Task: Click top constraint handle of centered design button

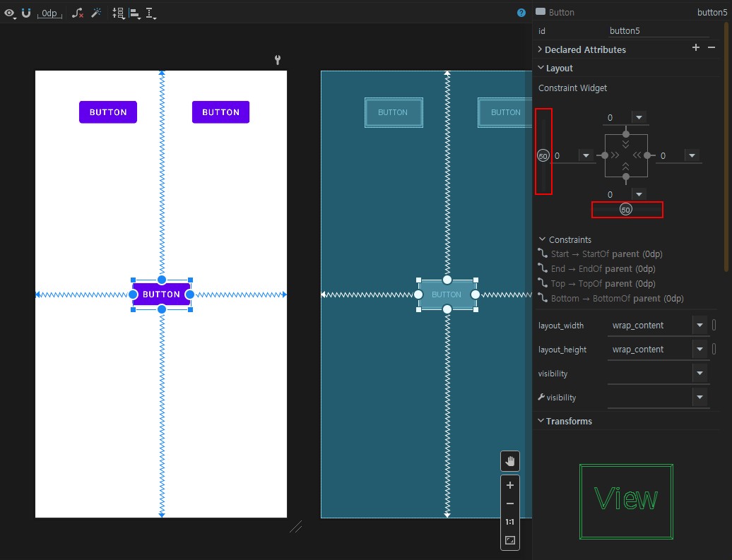Action: click(162, 280)
